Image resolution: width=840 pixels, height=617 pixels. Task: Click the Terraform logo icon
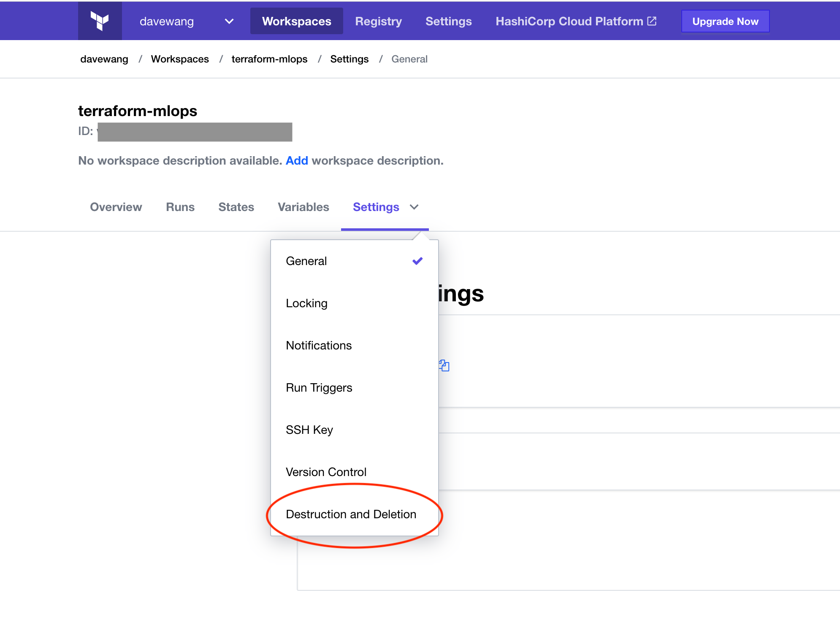(100, 21)
